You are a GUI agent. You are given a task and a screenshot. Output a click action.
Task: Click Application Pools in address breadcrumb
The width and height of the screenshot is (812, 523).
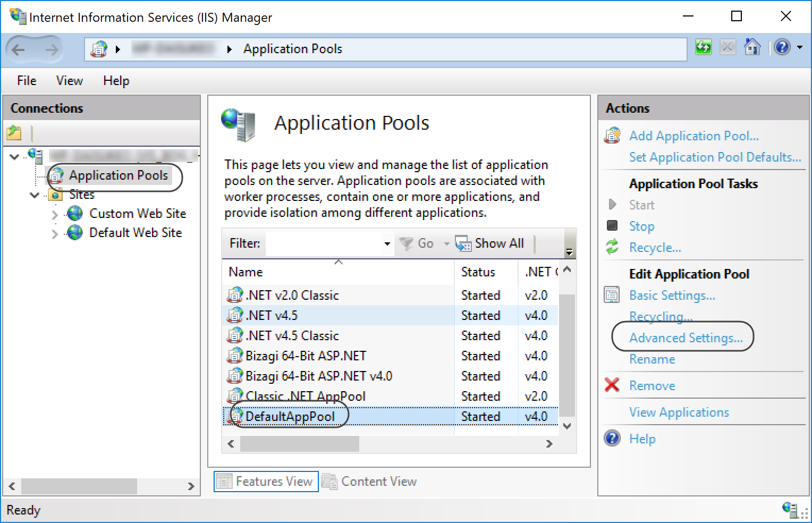point(293,49)
